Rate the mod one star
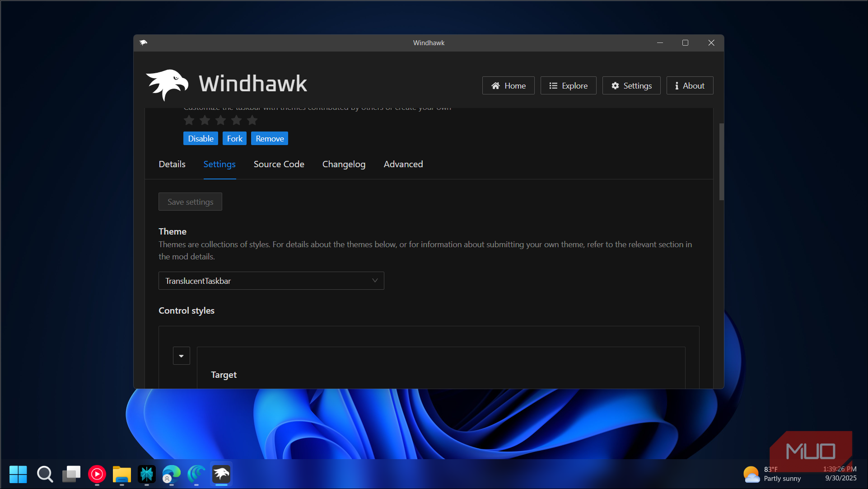This screenshot has height=489, width=868. coord(189,120)
